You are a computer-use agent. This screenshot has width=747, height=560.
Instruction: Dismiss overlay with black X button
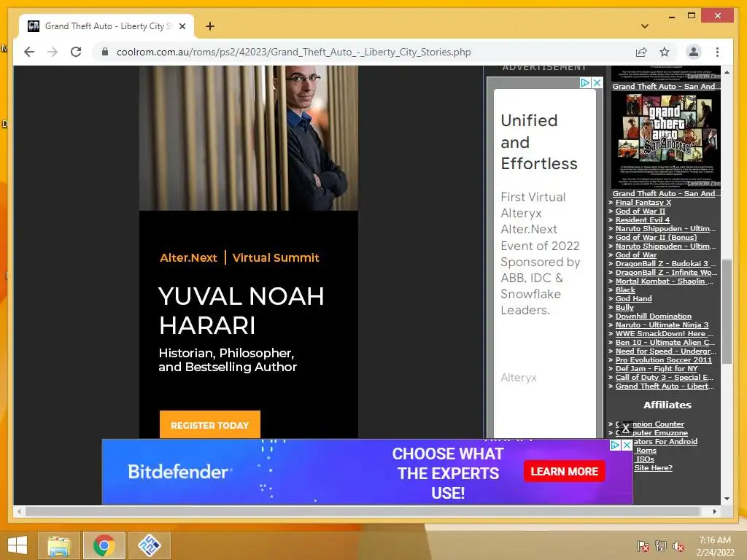(x=626, y=429)
